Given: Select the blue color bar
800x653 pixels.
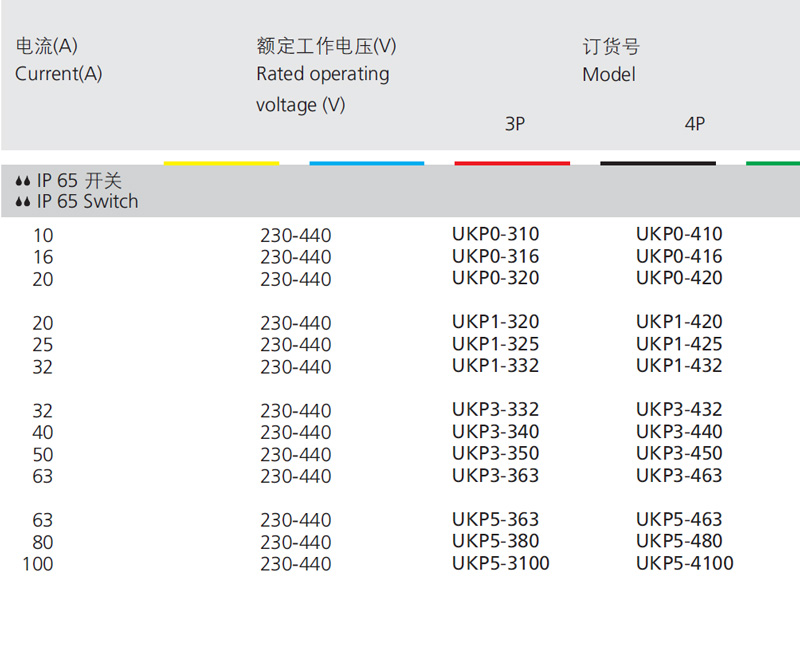Looking at the screenshot, I should click(367, 163).
